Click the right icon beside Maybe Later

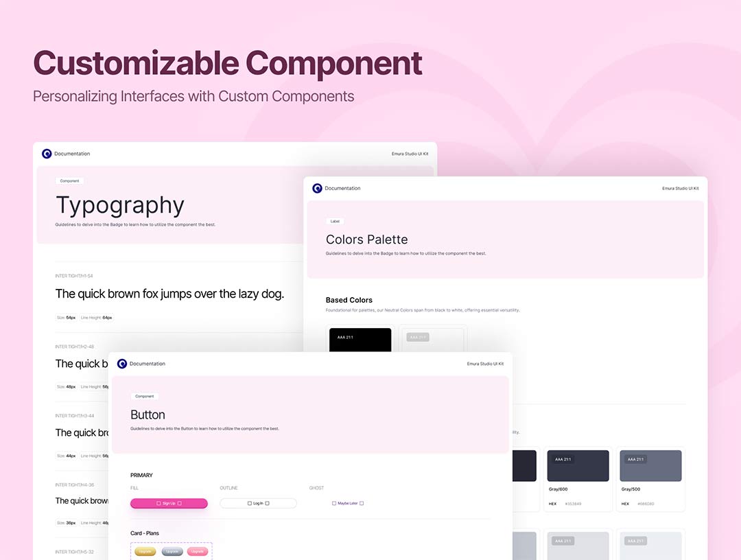(x=362, y=503)
